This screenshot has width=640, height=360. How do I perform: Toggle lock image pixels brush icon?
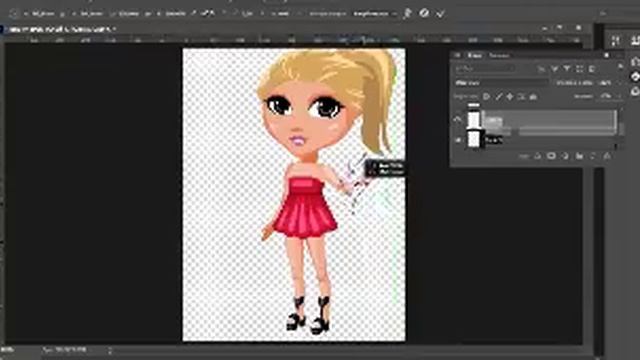[498, 97]
